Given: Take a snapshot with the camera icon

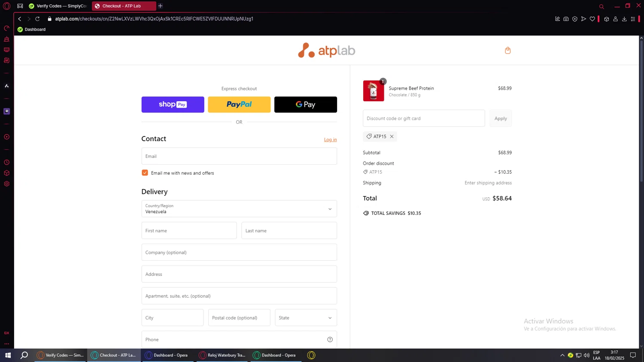Looking at the screenshot, I should [x=566, y=19].
